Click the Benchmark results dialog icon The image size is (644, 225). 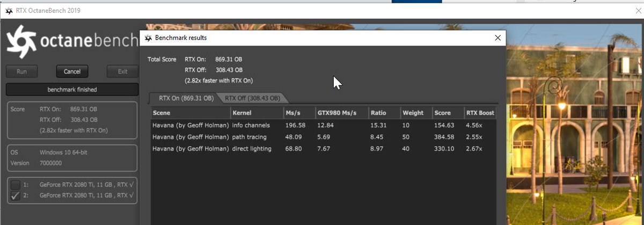pyautogui.click(x=149, y=38)
